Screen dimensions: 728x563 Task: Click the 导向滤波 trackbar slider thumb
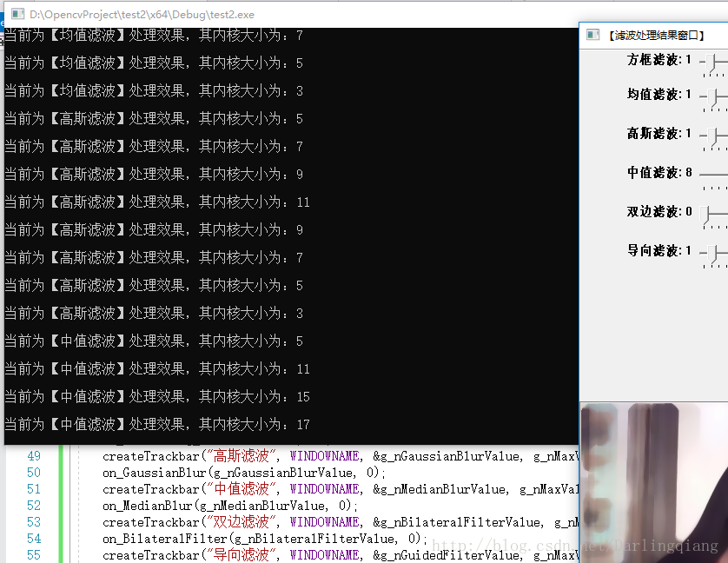(x=711, y=254)
